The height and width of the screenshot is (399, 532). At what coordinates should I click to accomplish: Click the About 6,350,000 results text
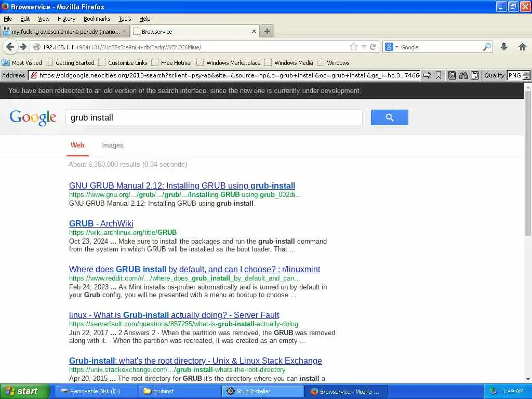(128, 164)
